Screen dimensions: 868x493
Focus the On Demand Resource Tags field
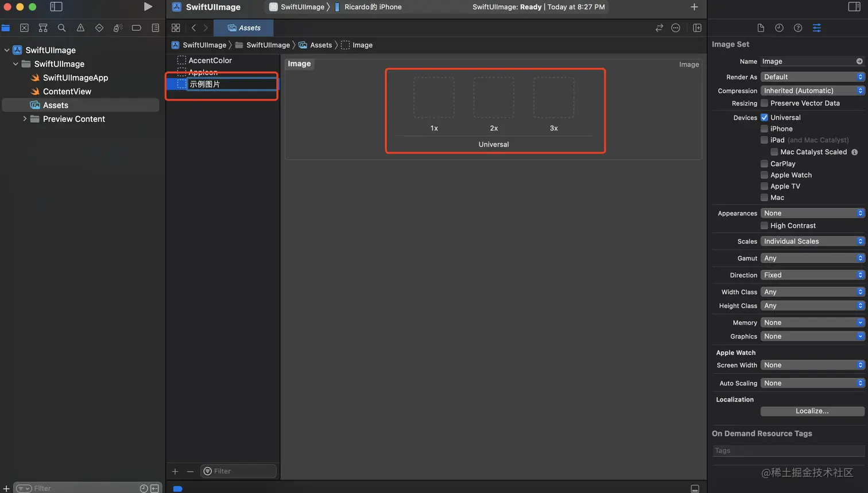tap(789, 450)
